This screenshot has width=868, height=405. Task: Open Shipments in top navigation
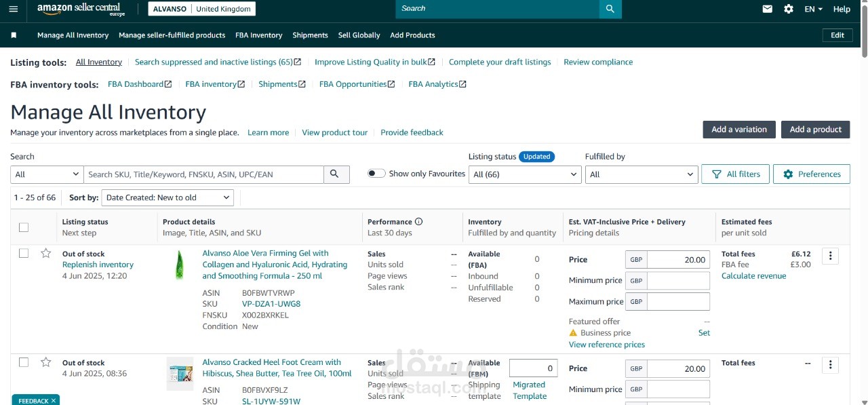tap(310, 35)
